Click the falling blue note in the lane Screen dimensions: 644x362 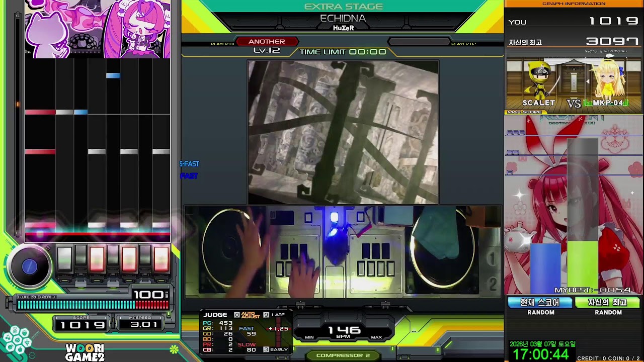pos(113,75)
